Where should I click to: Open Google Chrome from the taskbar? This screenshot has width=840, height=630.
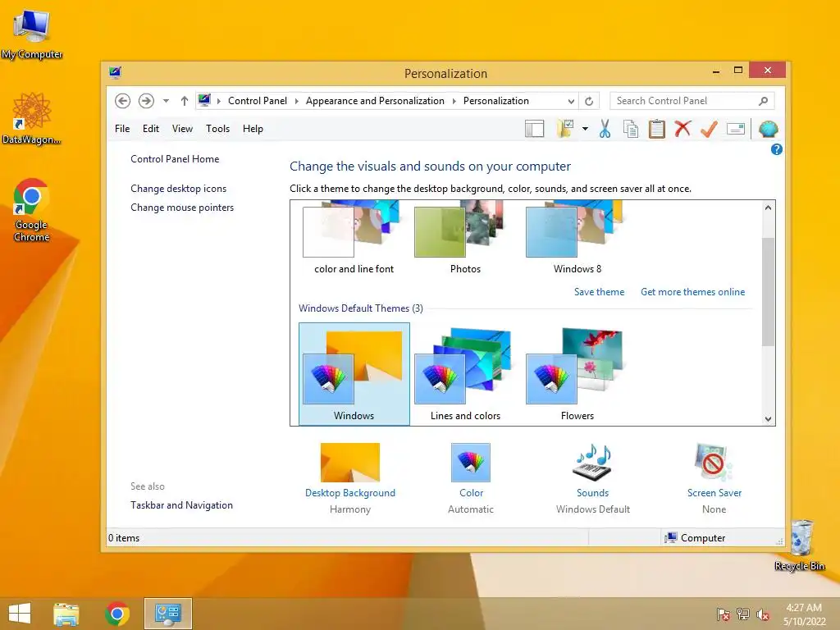click(x=117, y=614)
